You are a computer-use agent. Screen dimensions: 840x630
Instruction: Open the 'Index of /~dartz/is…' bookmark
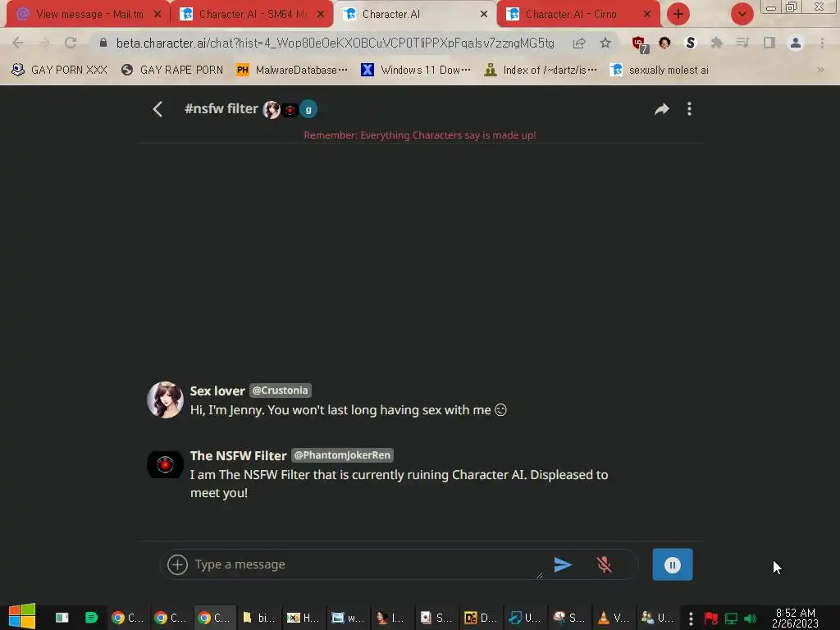540,70
